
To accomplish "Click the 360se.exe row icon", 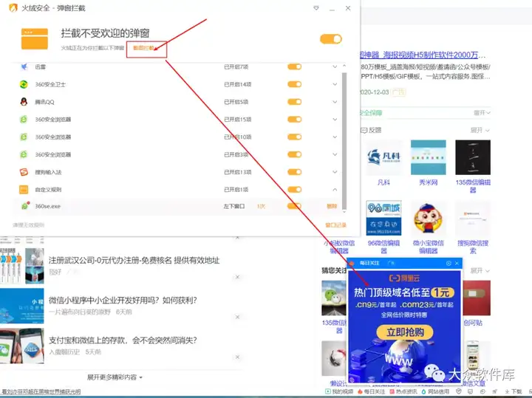I will 25,206.
